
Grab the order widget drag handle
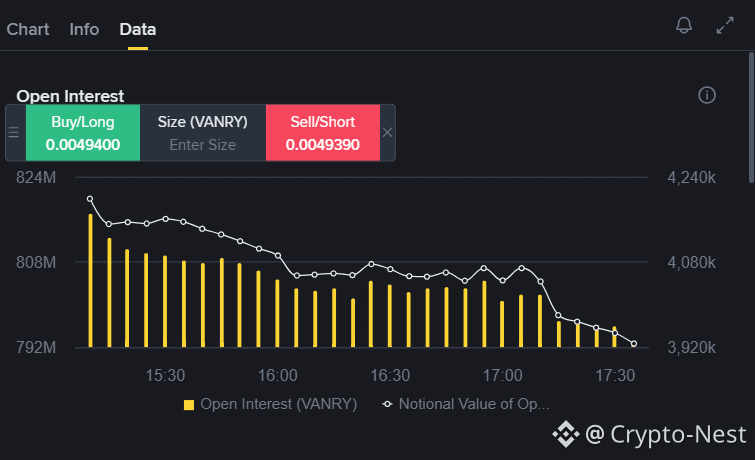click(x=13, y=132)
